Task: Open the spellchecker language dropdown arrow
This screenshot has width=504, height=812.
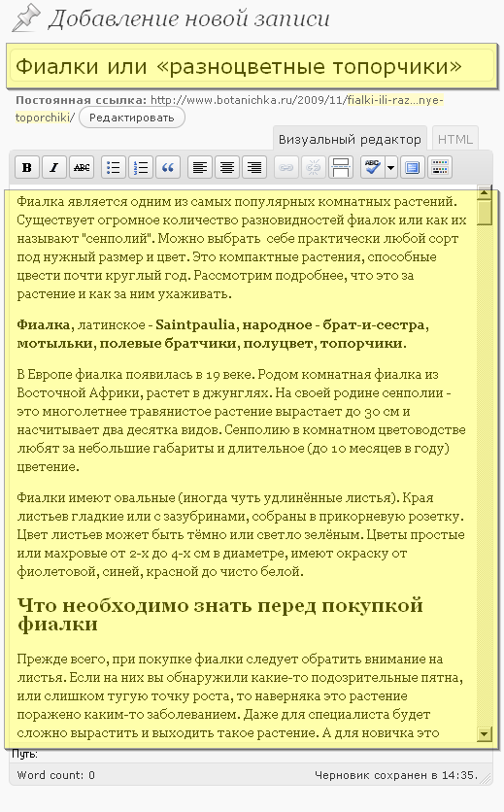Action: 391,167
